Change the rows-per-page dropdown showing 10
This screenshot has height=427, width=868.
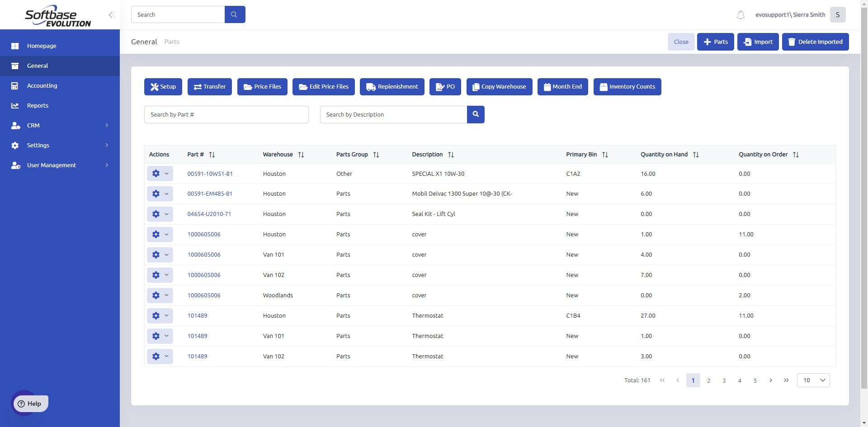(x=813, y=380)
